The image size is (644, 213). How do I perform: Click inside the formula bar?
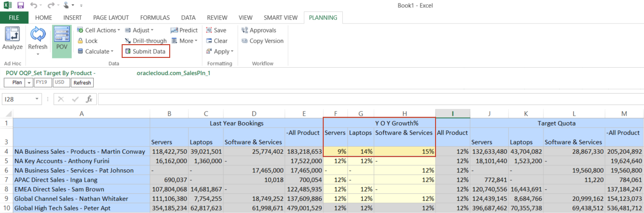point(370,99)
